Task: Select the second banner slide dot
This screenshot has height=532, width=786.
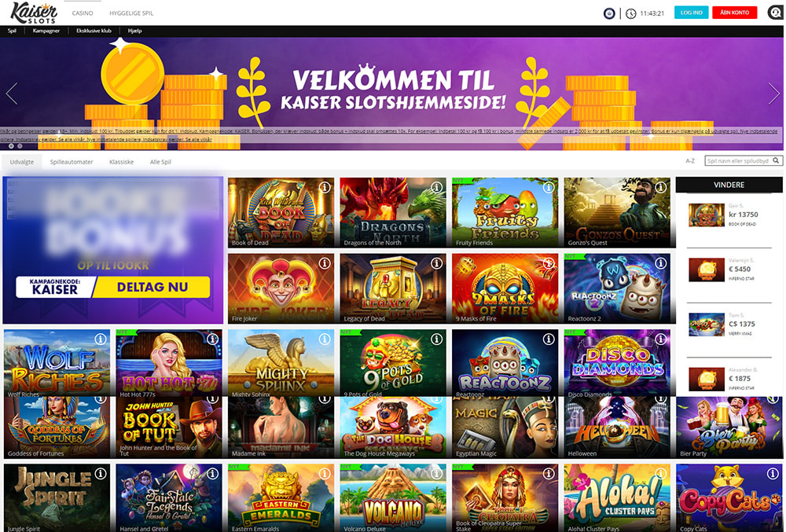Action: [20, 146]
